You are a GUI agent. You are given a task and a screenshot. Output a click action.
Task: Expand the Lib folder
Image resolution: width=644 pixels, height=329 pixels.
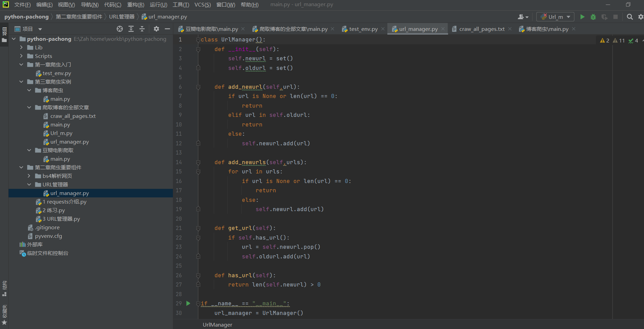pyautogui.click(x=21, y=48)
